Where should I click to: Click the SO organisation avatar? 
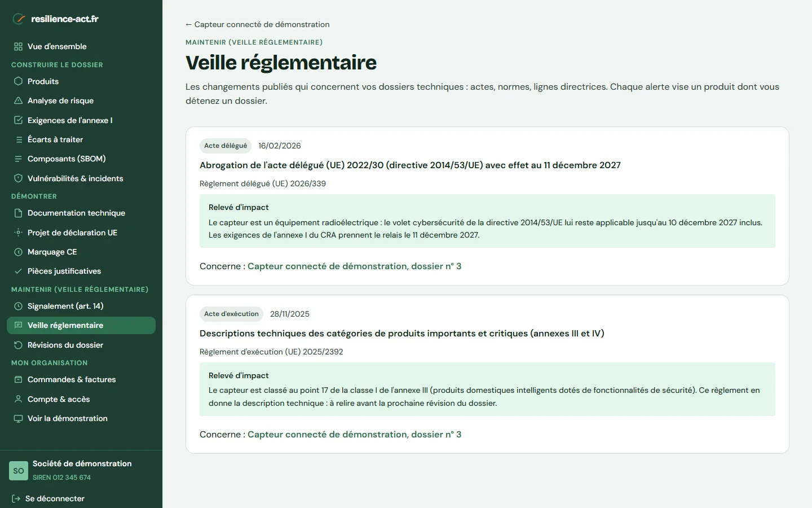[19, 471]
